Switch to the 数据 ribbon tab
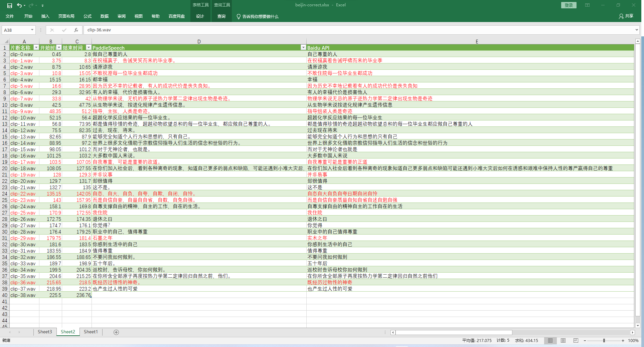Screen dimensions: 644x347 (104, 16)
